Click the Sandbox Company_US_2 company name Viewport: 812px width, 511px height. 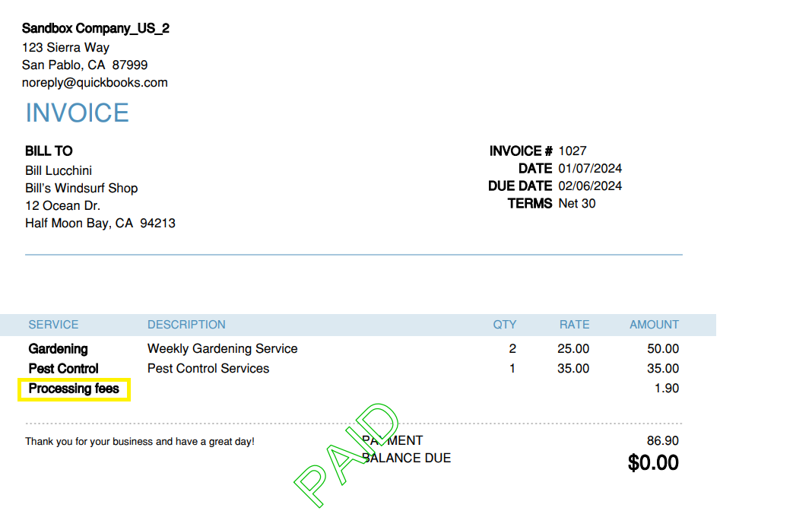point(96,29)
